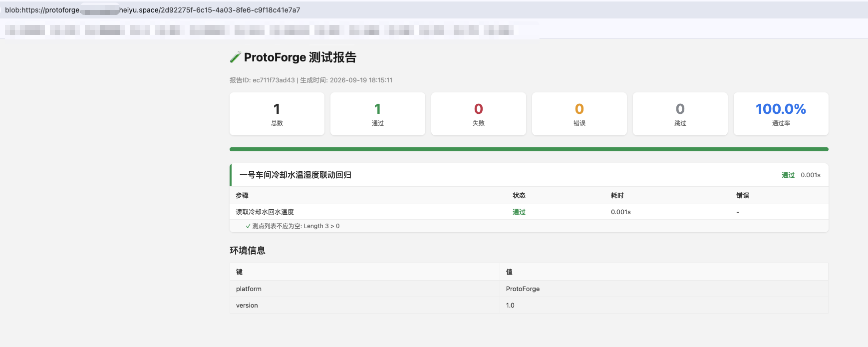Viewport: 868px width, 347px height.
Task: Click the 0.001s value in step row
Action: click(621, 212)
